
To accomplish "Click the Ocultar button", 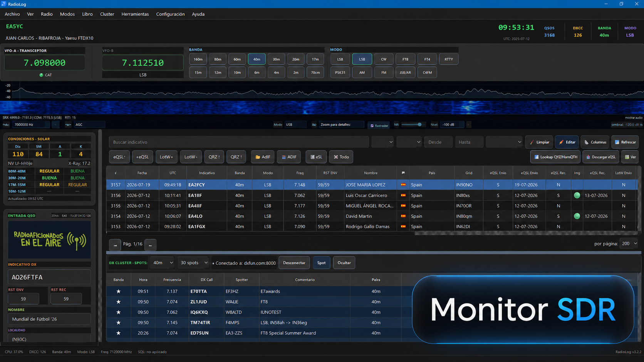I will (x=344, y=263).
